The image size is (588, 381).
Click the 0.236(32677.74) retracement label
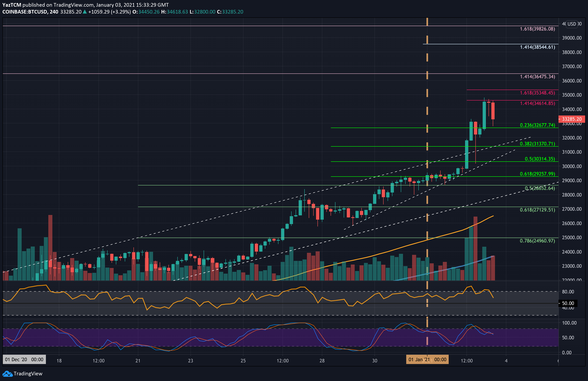coord(537,125)
